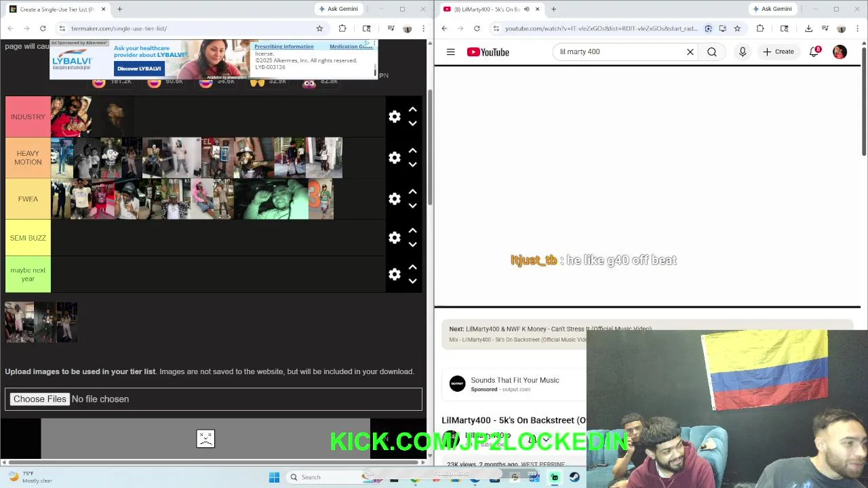Click tiermaker address bar URL
Image resolution: width=868 pixels, height=488 pixels.
119,28
